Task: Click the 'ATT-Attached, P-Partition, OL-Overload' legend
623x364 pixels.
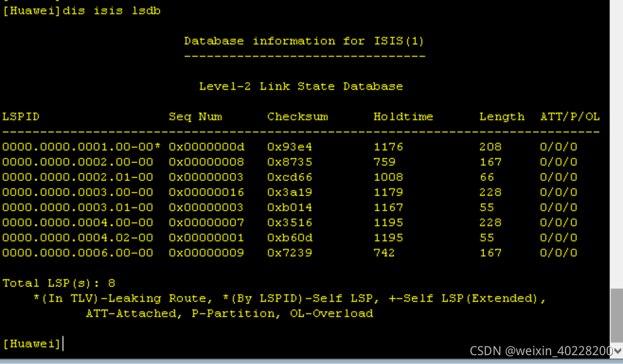Action: coord(230,314)
